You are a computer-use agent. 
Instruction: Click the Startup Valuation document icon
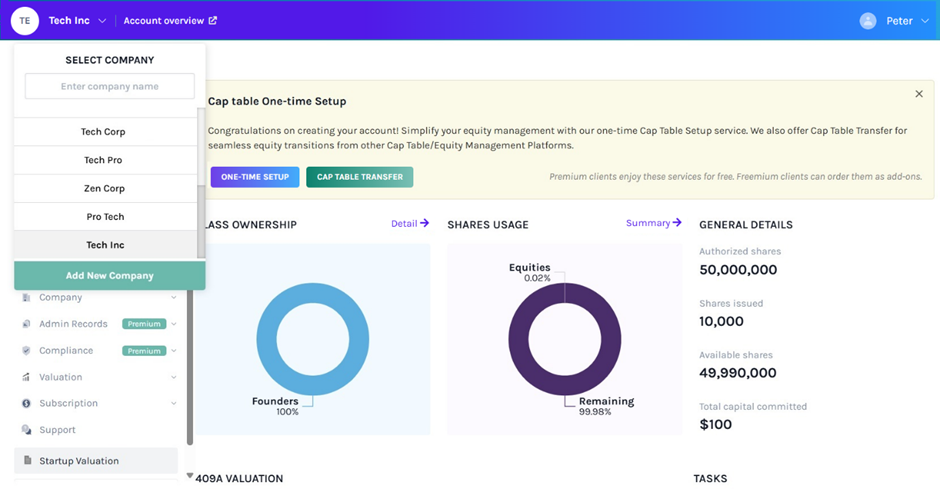click(x=27, y=460)
